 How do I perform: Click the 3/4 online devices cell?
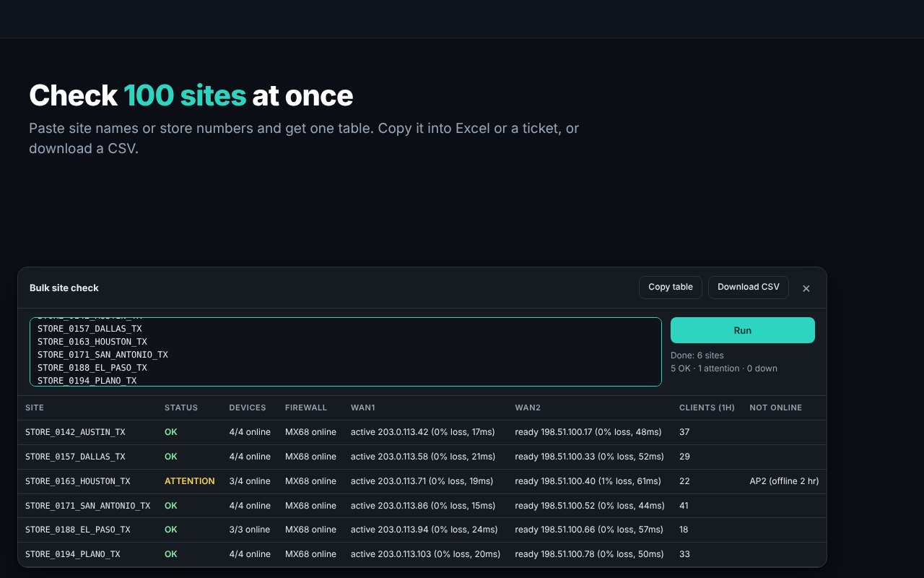coord(250,481)
